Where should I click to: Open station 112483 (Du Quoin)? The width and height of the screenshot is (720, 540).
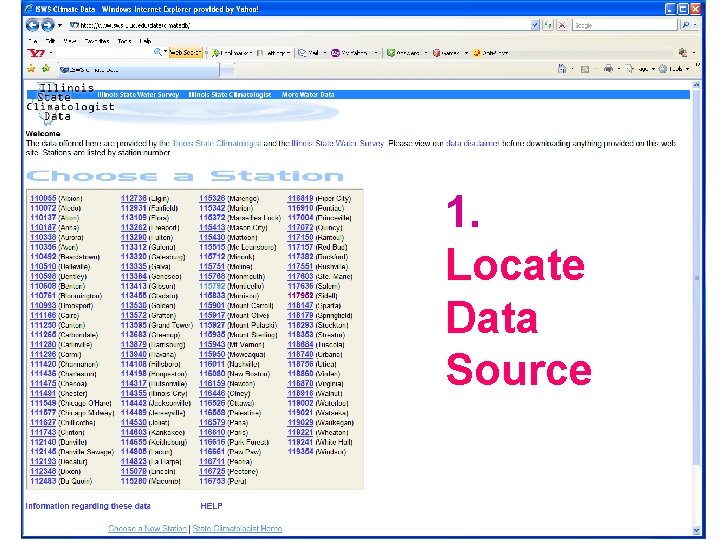click(x=43, y=481)
